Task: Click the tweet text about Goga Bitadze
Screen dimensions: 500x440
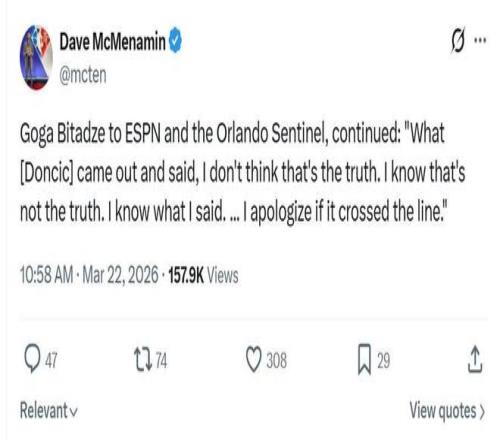Action: pyautogui.click(x=243, y=173)
